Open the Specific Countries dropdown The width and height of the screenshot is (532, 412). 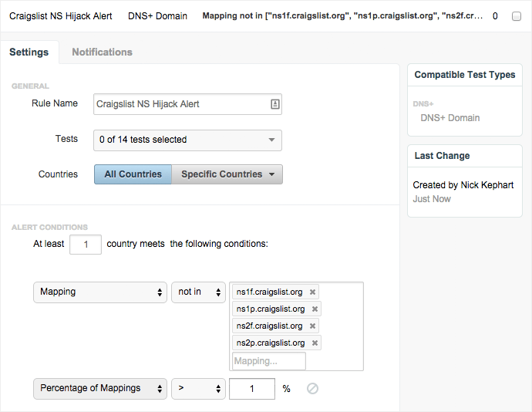[227, 174]
